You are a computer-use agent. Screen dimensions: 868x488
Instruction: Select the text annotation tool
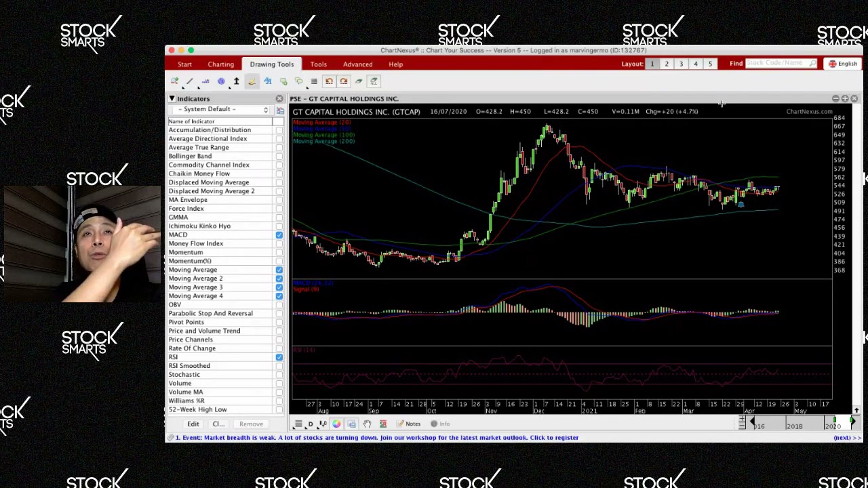[x=268, y=81]
